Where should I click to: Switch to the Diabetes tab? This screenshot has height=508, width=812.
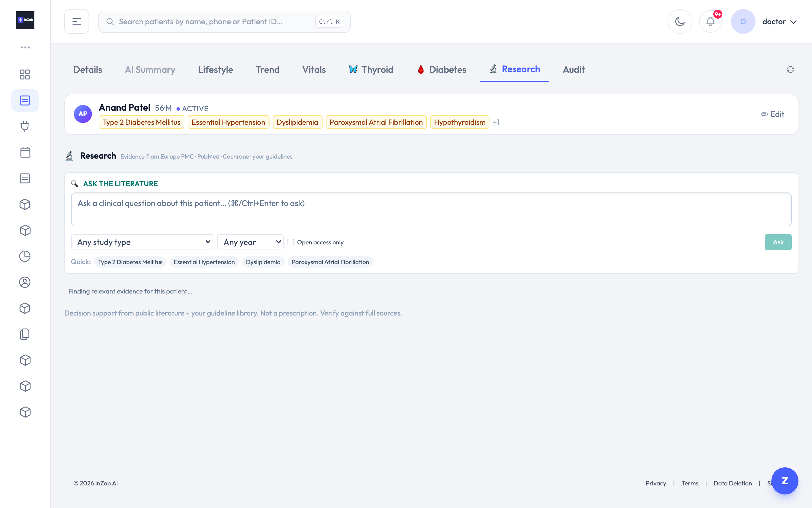tap(442, 69)
